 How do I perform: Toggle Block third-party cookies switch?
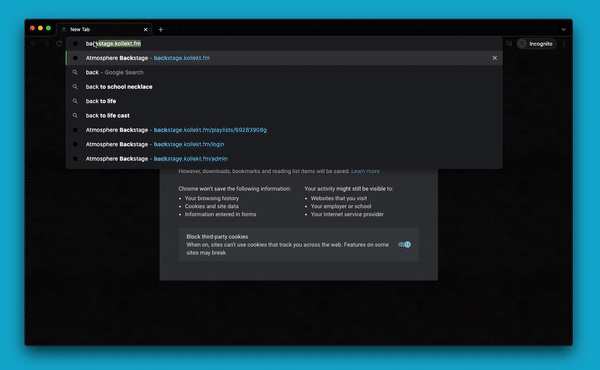pyautogui.click(x=405, y=244)
